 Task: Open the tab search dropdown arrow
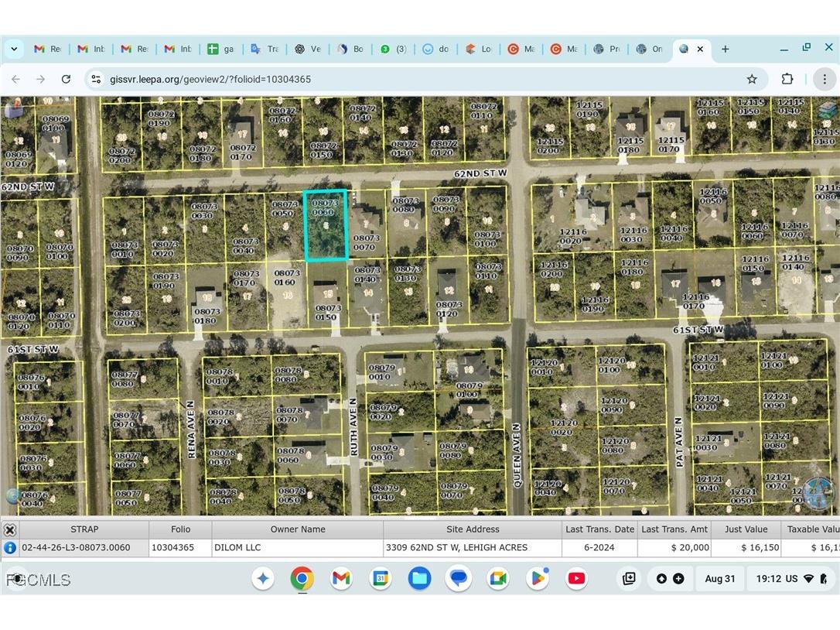[x=14, y=48]
